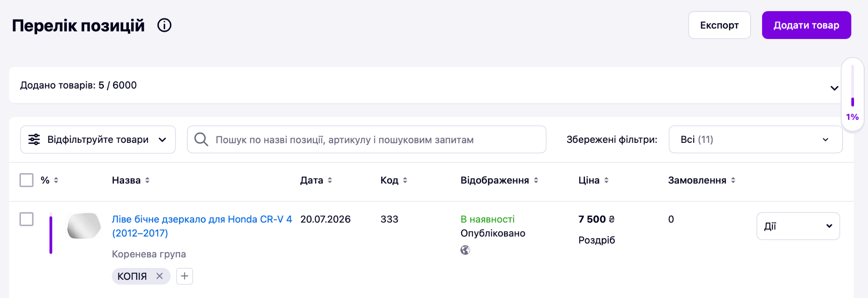Expand the Додано товарів panel chevron
The height and width of the screenshot is (298, 868).
tap(834, 88)
